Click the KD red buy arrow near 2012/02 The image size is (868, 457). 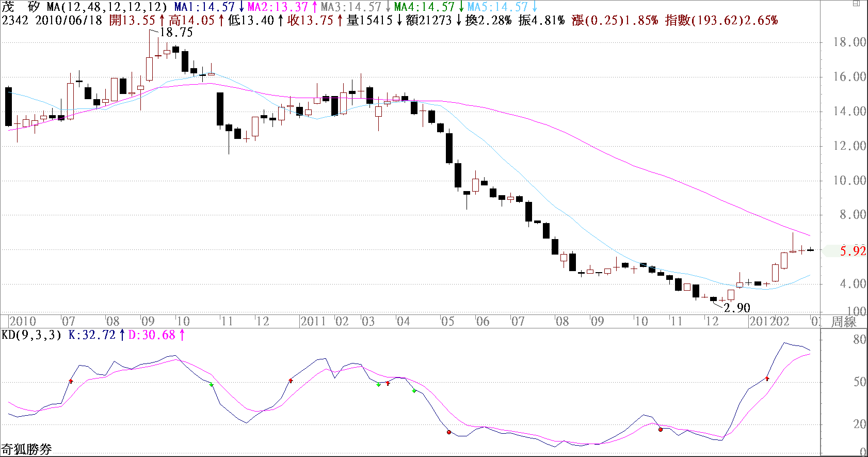pos(767,379)
